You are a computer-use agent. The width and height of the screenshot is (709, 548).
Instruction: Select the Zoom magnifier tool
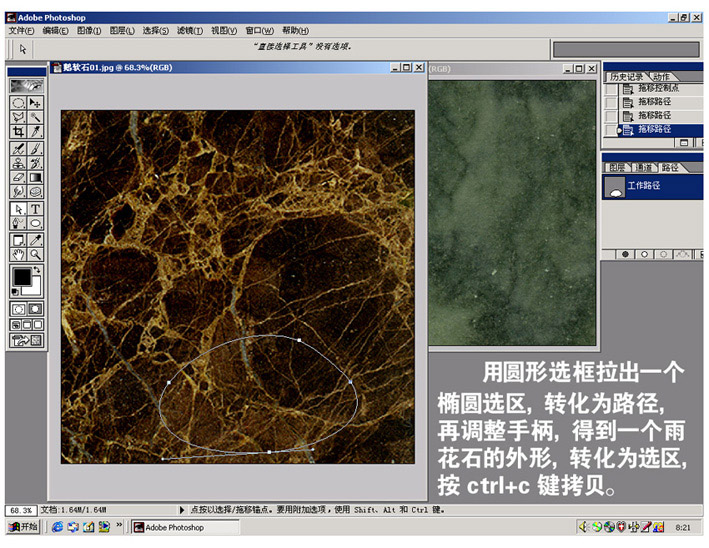click(x=35, y=255)
